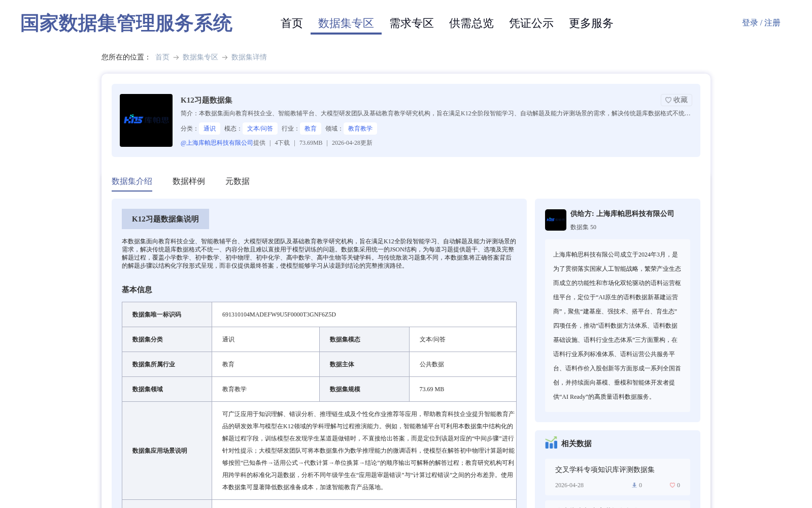Click the download icon on 交叉学科 dataset card
The width and height of the screenshot is (812, 508).
pyautogui.click(x=634, y=485)
